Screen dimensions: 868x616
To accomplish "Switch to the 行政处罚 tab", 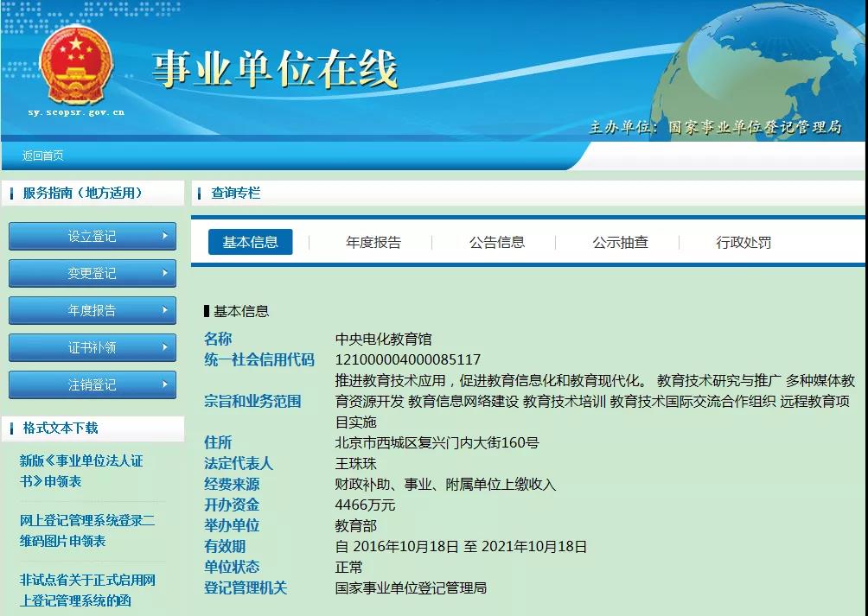I will click(x=744, y=242).
